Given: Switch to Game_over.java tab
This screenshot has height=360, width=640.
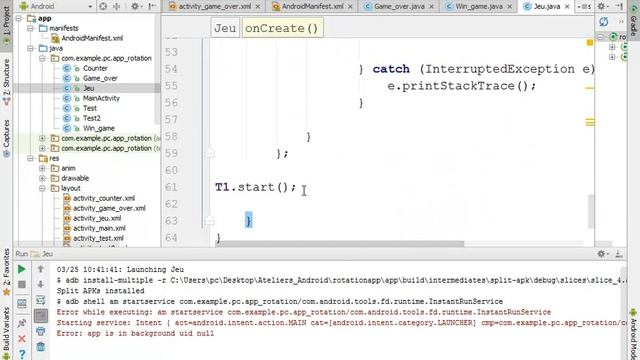Looking at the screenshot, I should (399, 7).
